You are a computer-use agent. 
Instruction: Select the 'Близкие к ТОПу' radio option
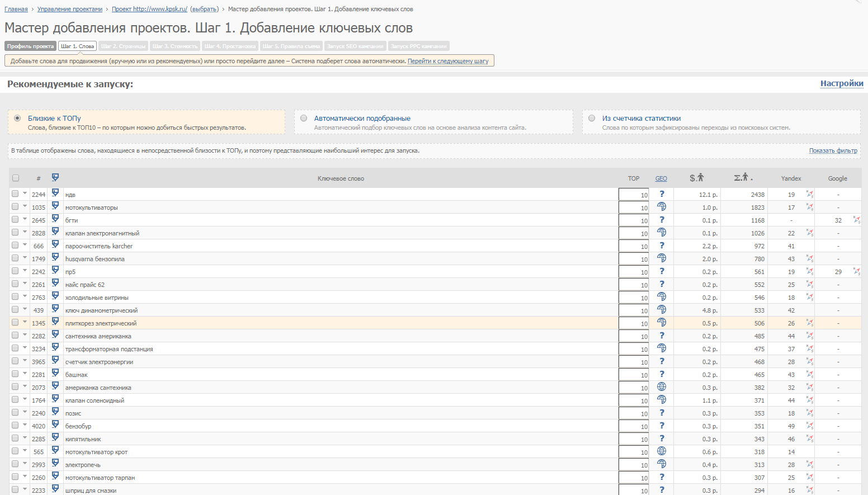pyautogui.click(x=18, y=118)
